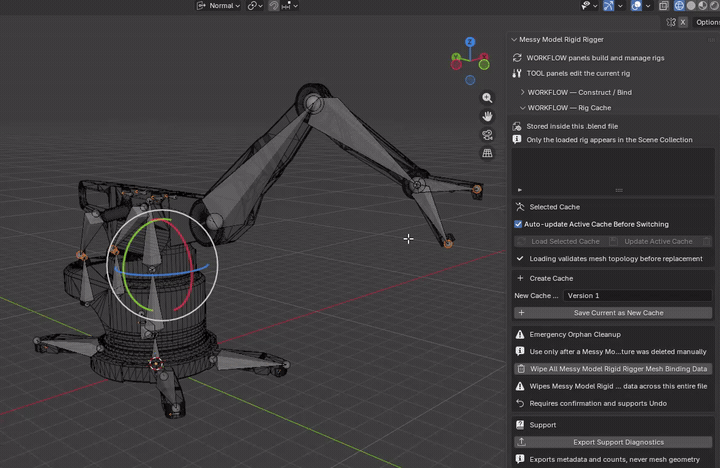Image resolution: width=720 pixels, height=468 pixels.
Task: Open the Options dropdown
Action: point(707,22)
